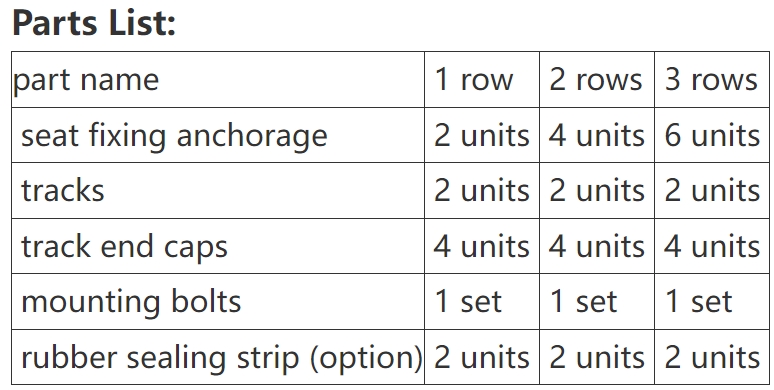Click tracks 2 units under 3 rows
The width and height of the screenshot is (774, 390).
712,191
